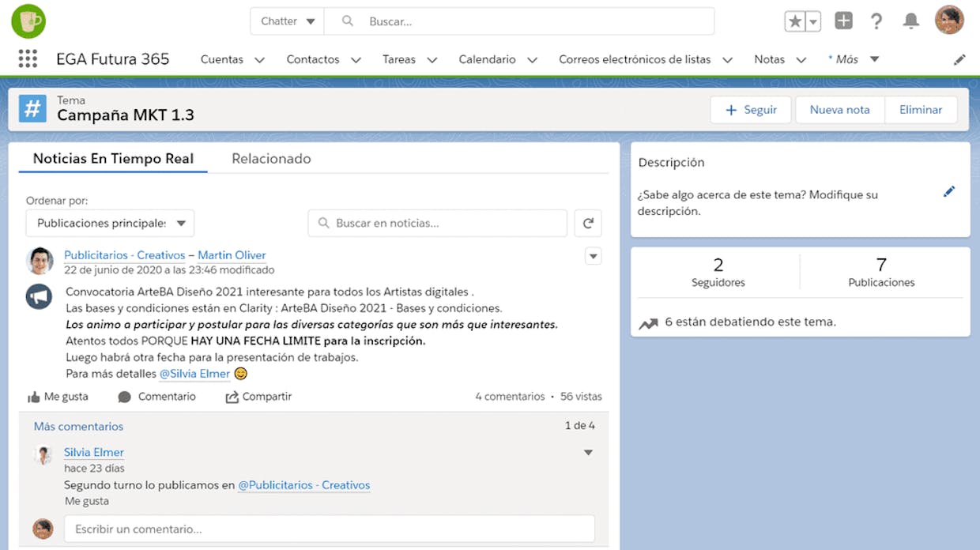Click the 4 comentarios count

[510, 397]
